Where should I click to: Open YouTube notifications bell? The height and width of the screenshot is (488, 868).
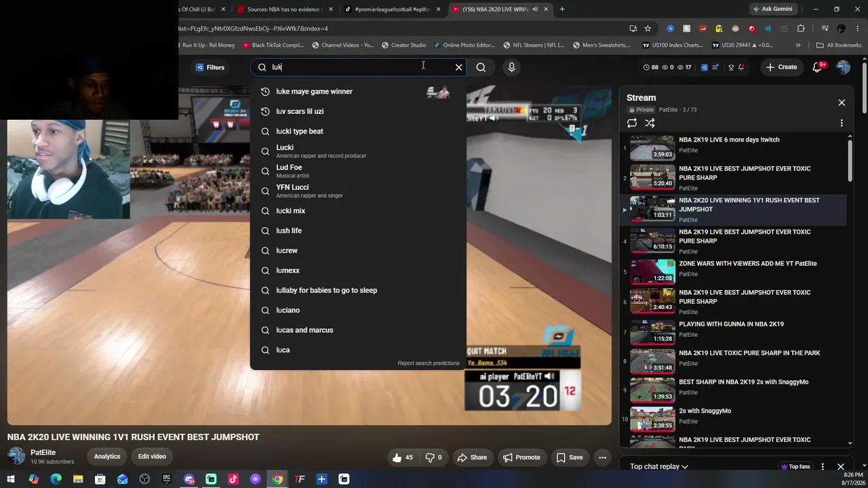click(x=817, y=67)
